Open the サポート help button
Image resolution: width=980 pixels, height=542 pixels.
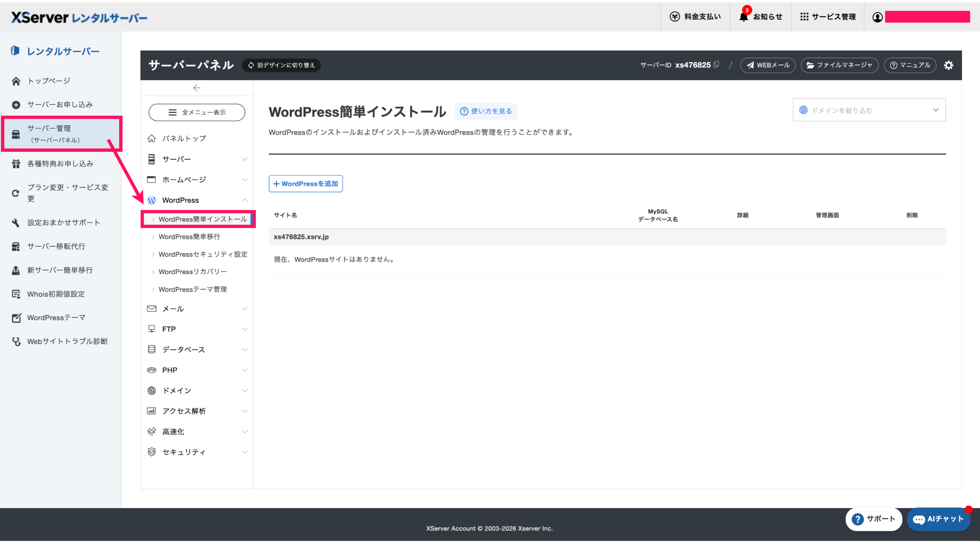[x=874, y=519]
